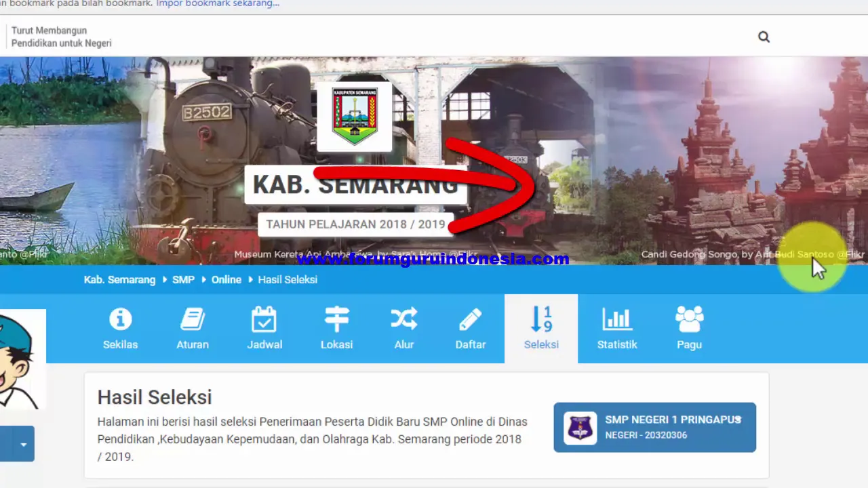Expand the blue dropdown arrow under the mascot
The image size is (868, 488).
point(23,445)
